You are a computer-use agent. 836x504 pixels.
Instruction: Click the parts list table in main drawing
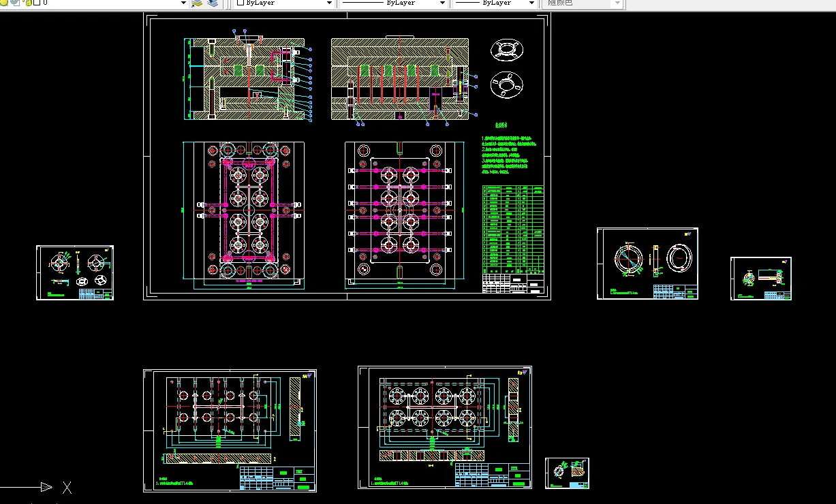tap(513, 230)
